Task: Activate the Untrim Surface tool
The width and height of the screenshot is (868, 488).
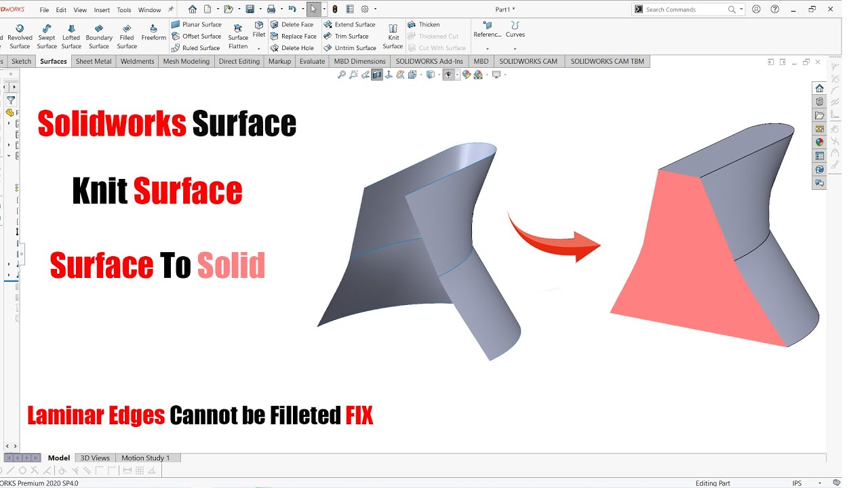Action: (x=350, y=48)
